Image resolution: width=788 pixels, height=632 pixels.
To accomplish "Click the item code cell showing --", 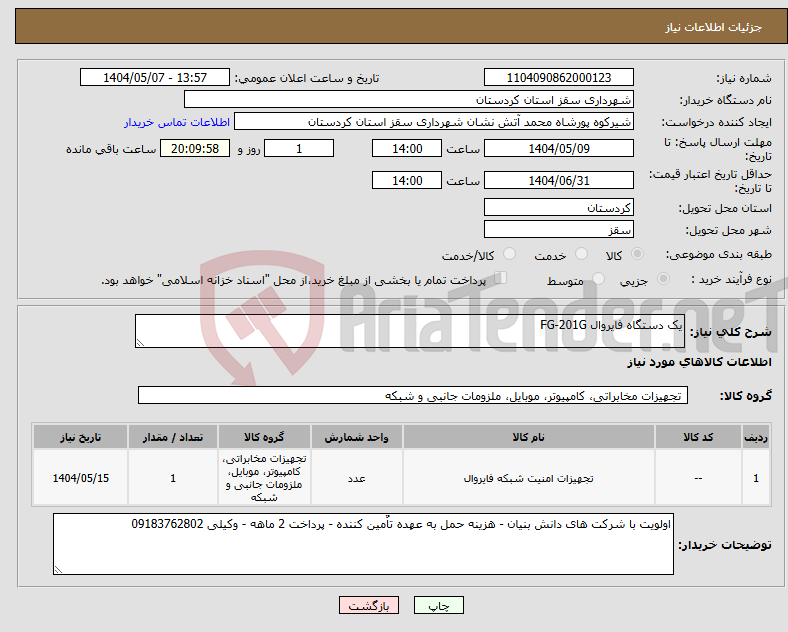I will [x=698, y=478].
